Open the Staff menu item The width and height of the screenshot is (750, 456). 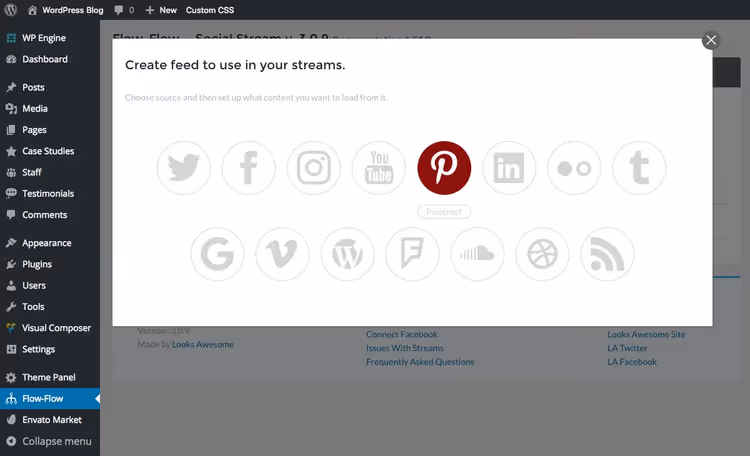coord(50,172)
